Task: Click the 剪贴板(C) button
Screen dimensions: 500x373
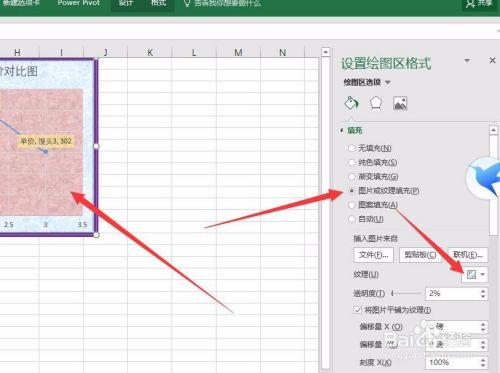Action: [x=420, y=255]
